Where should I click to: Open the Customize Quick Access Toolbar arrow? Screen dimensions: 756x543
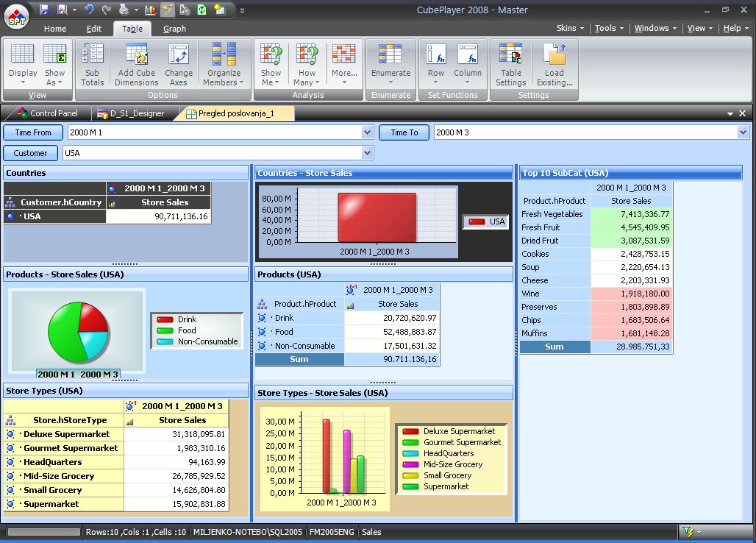[242, 10]
